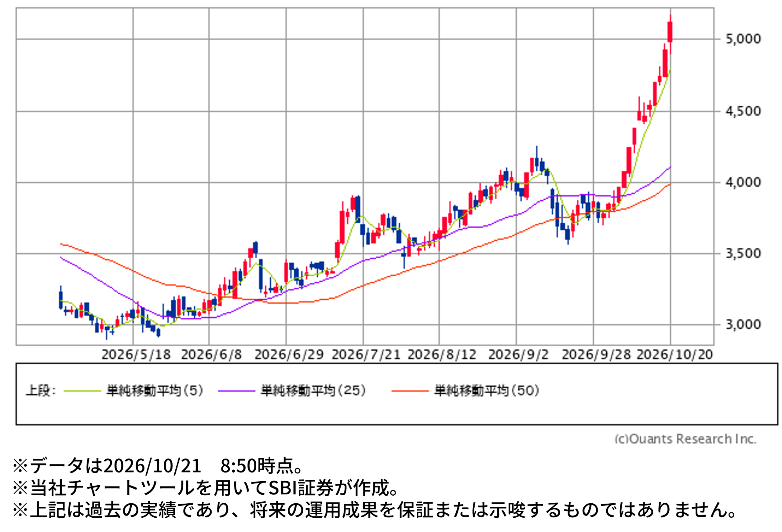The image size is (782, 532).
Task: Click the 3,000 price axis label
Action: tap(743, 324)
